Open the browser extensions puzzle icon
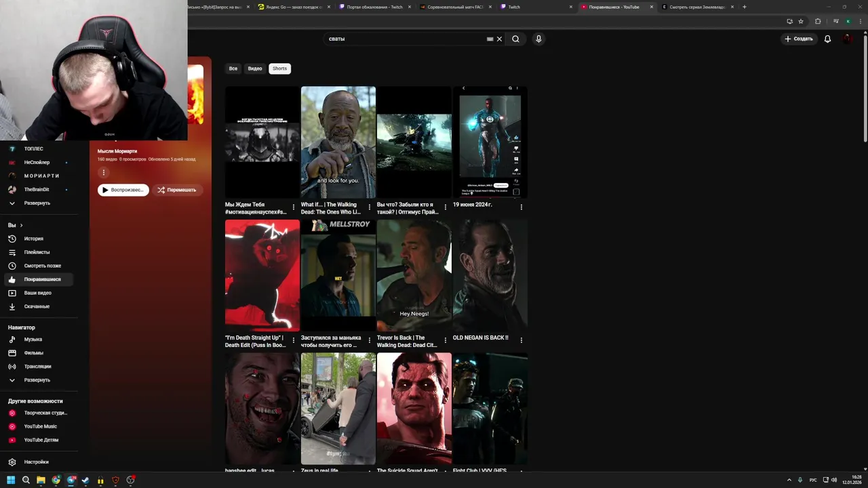Viewport: 868px width, 488px height. pos(817,21)
